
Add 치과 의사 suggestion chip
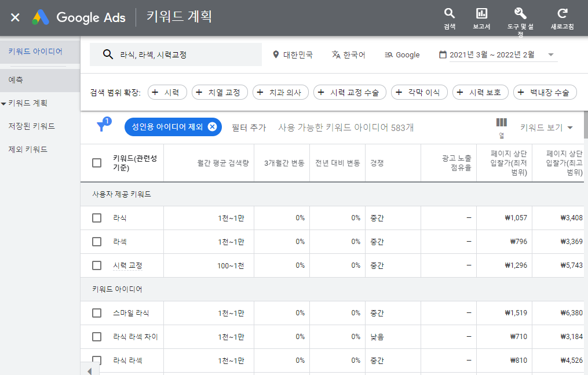280,92
